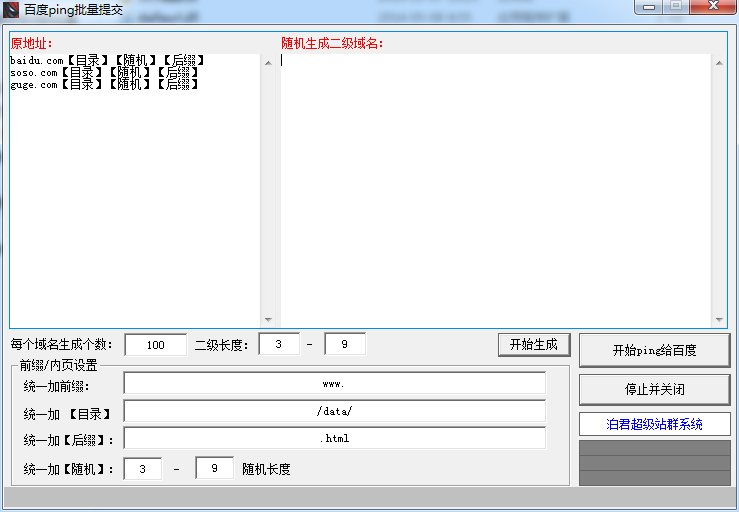Click the 二级长度 maximum field showing 9

(345, 344)
